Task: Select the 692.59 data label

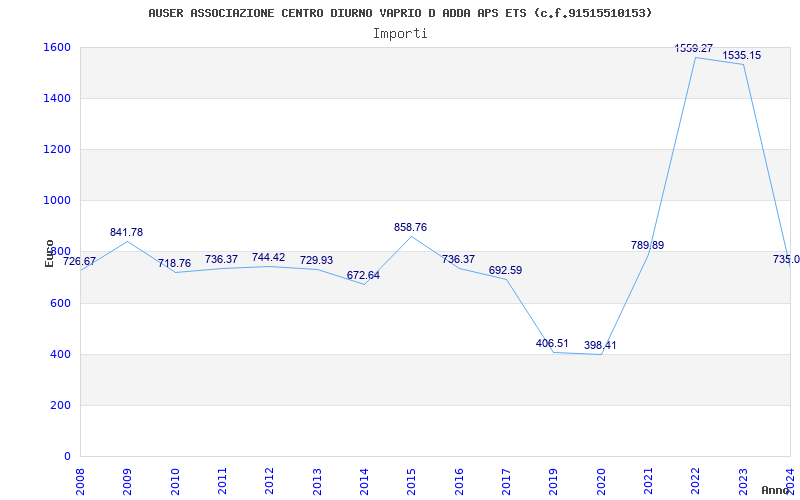Action: 505,270
